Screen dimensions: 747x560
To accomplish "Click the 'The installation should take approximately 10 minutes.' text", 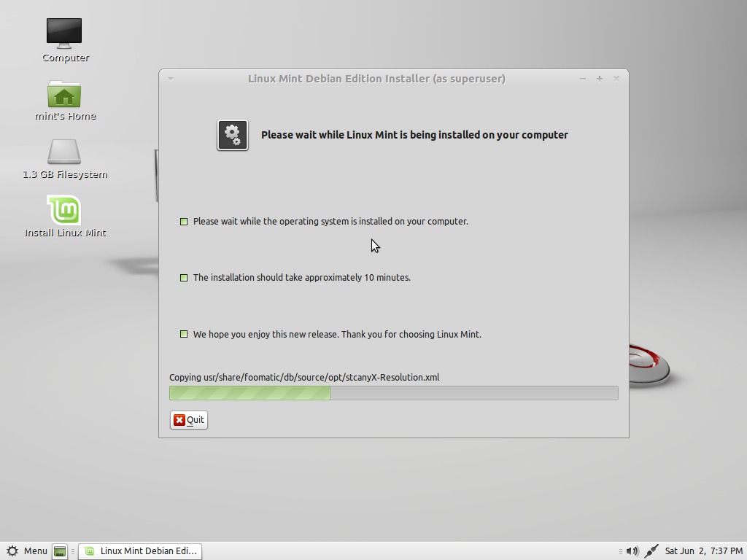I will (301, 278).
